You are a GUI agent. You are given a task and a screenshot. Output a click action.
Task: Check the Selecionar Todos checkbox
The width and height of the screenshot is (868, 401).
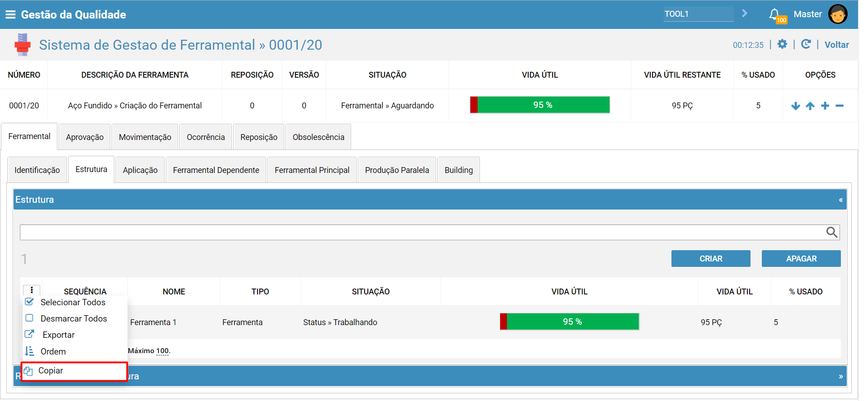pyautogui.click(x=29, y=302)
